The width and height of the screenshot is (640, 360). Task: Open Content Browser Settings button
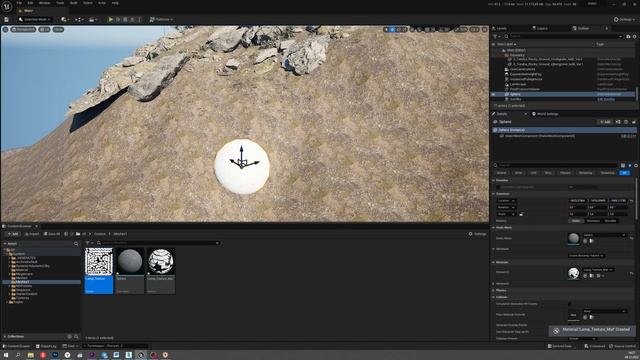477,234
